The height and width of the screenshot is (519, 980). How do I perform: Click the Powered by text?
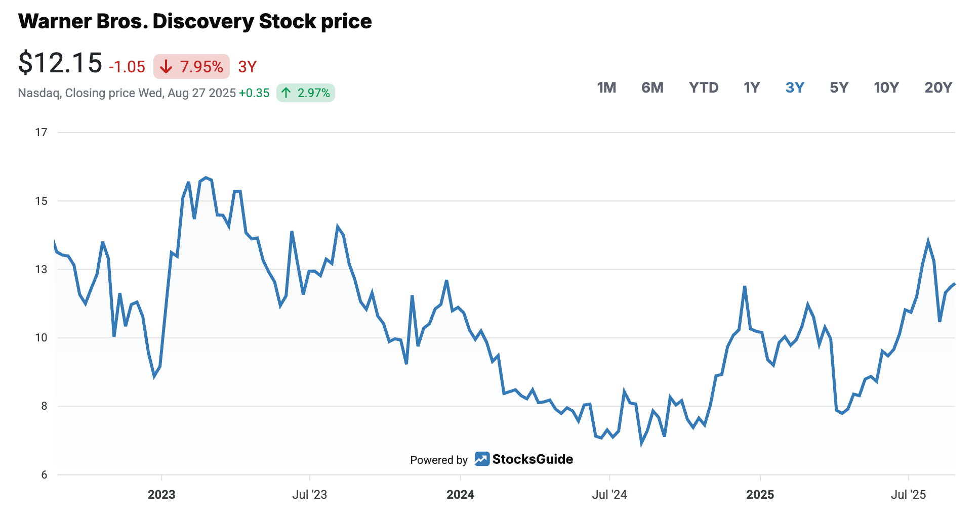(x=438, y=460)
